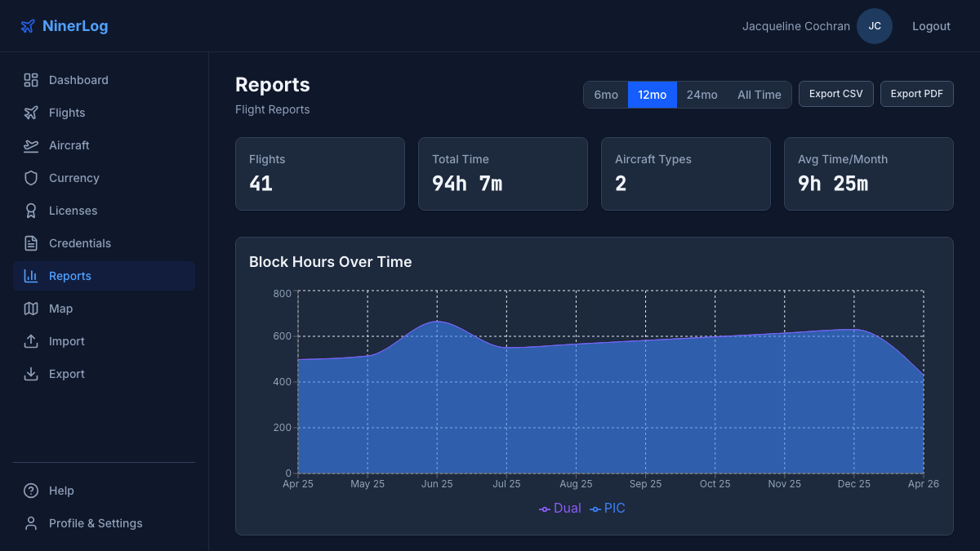
Task: Click the Export CSV button
Action: point(836,94)
